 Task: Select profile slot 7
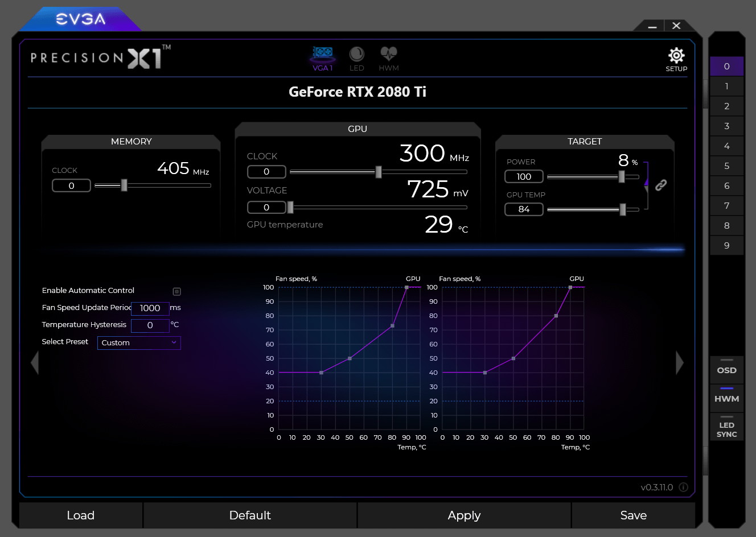coord(726,206)
